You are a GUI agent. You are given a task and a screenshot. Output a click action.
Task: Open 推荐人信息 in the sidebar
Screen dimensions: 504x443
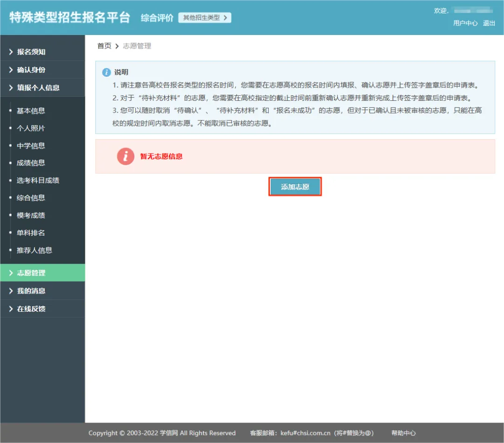click(35, 250)
